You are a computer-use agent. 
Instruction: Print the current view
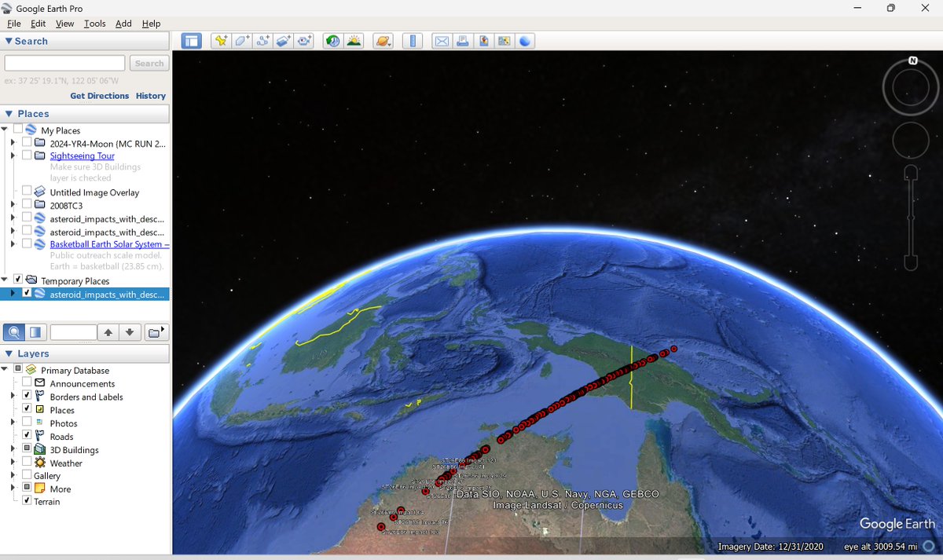click(462, 41)
